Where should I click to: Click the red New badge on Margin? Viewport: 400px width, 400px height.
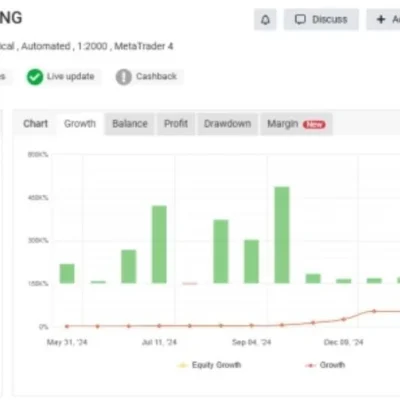314,125
